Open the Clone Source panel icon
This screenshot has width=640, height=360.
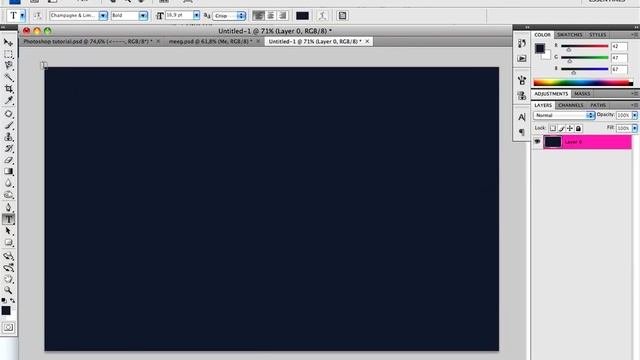(522, 96)
